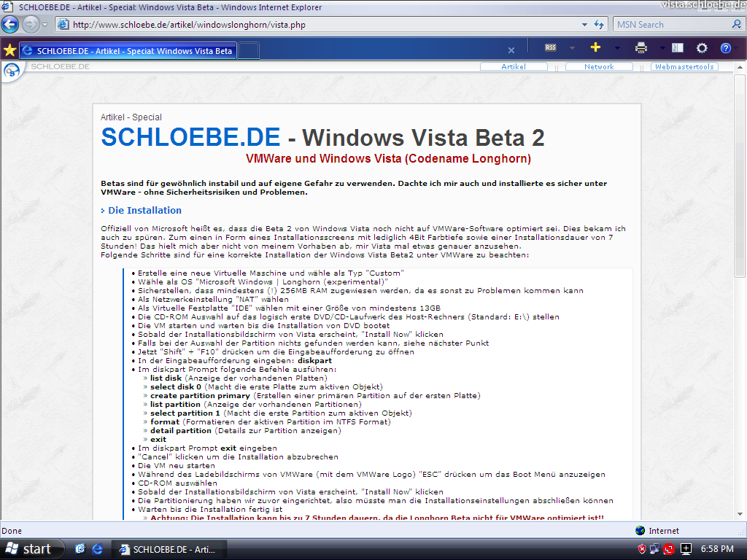Open the Page menu icon

pyautogui.click(x=678, y=47)
